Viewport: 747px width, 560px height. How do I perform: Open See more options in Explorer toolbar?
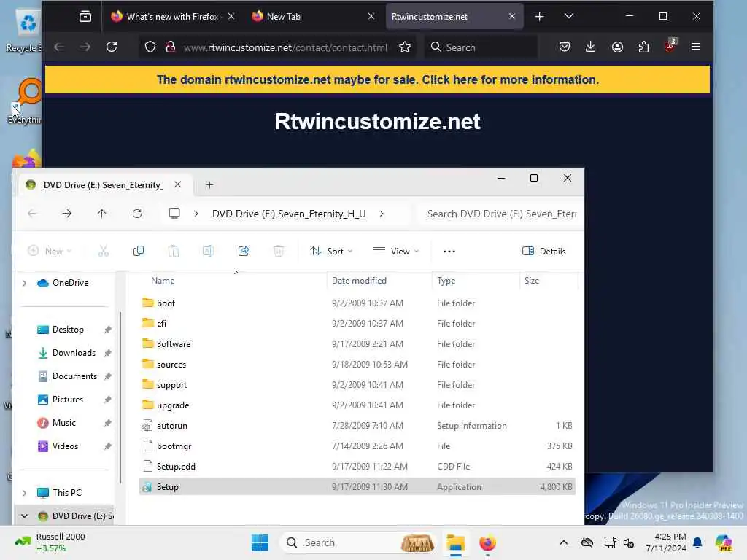click(x=449, y=252)
